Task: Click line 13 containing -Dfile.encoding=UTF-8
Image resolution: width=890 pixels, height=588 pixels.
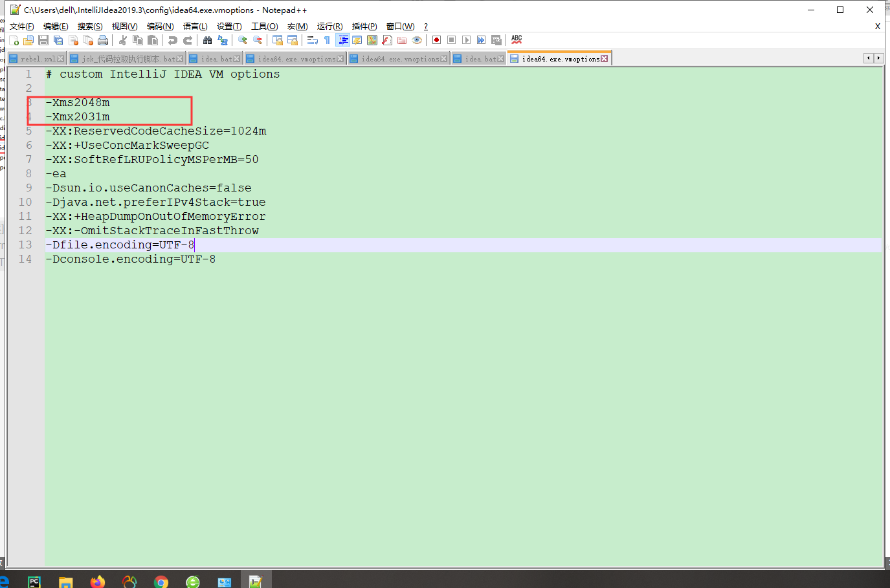Action: click(120, 245)
